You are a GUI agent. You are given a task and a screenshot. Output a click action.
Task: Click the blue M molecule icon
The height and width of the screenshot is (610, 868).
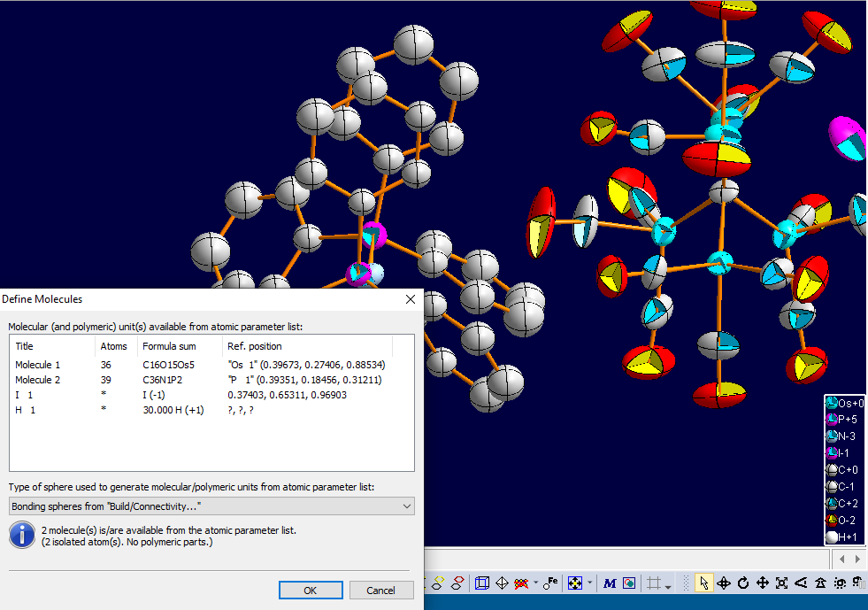coord(610,583)
